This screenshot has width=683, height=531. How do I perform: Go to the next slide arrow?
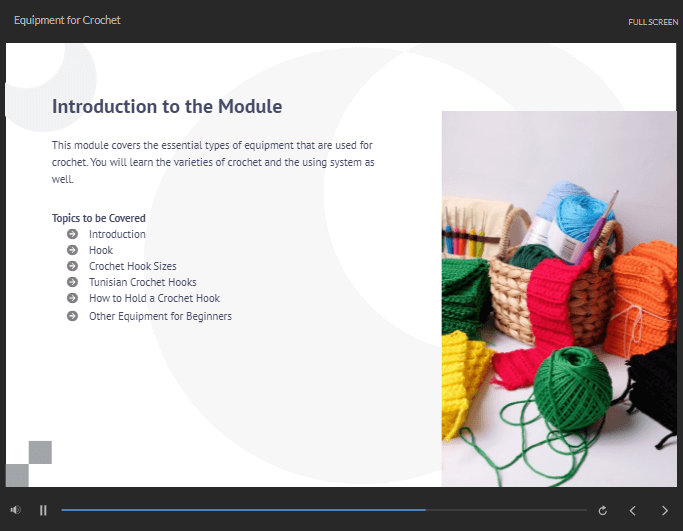[x=665, y=511]
